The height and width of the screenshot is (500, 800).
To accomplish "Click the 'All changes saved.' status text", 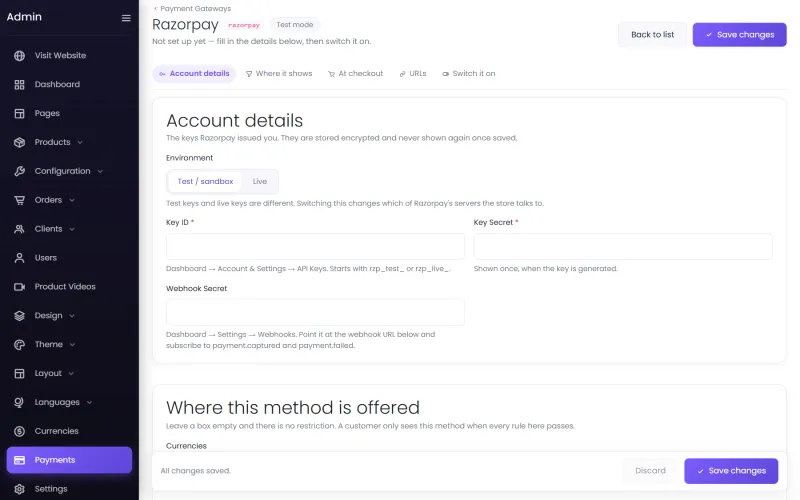I will pos(195,471).
